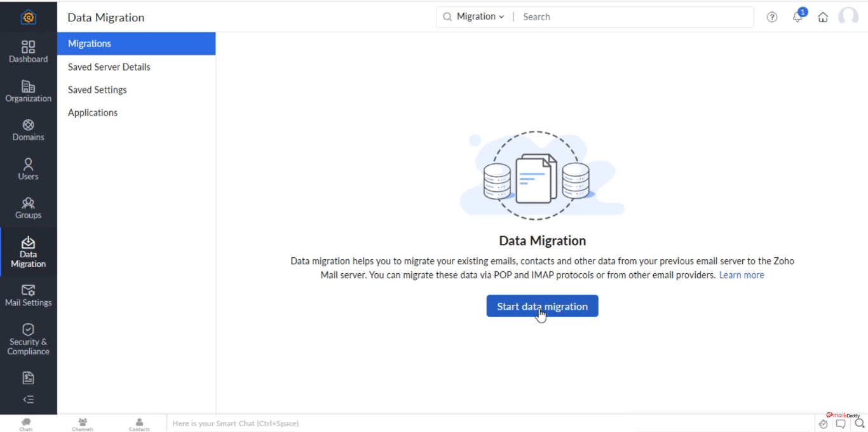View notifications via the bell icon
This screenshot has width=868, height=432.
[797, 17]
